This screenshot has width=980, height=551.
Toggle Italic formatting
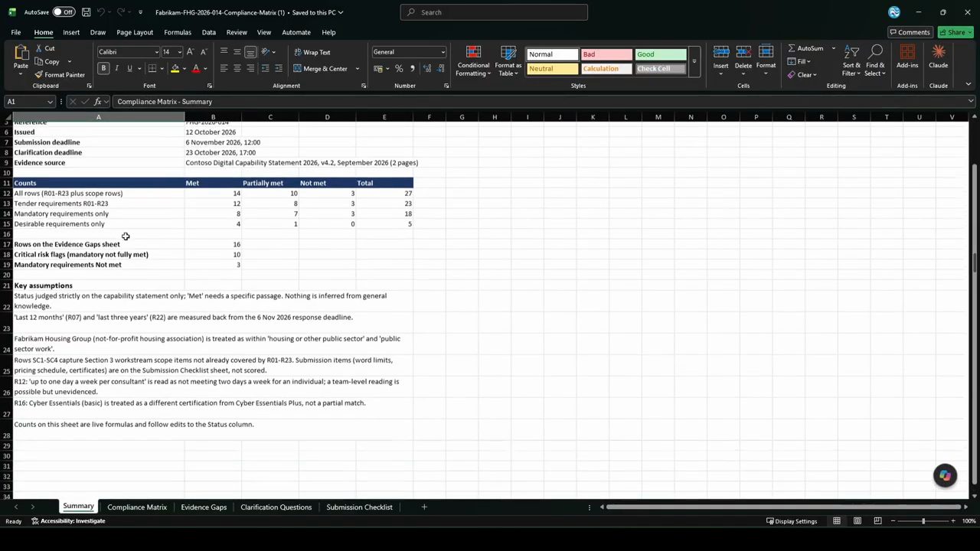(116, 69)
